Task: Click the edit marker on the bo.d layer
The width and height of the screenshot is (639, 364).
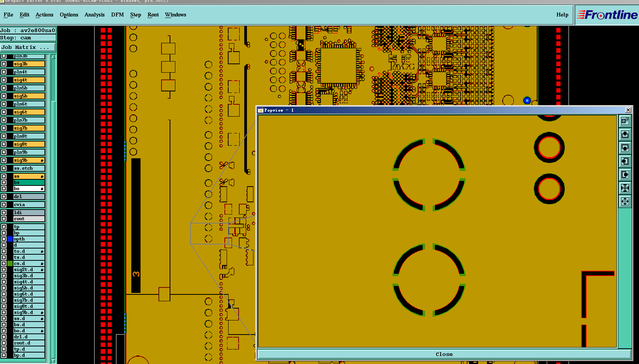Action: 42,331
